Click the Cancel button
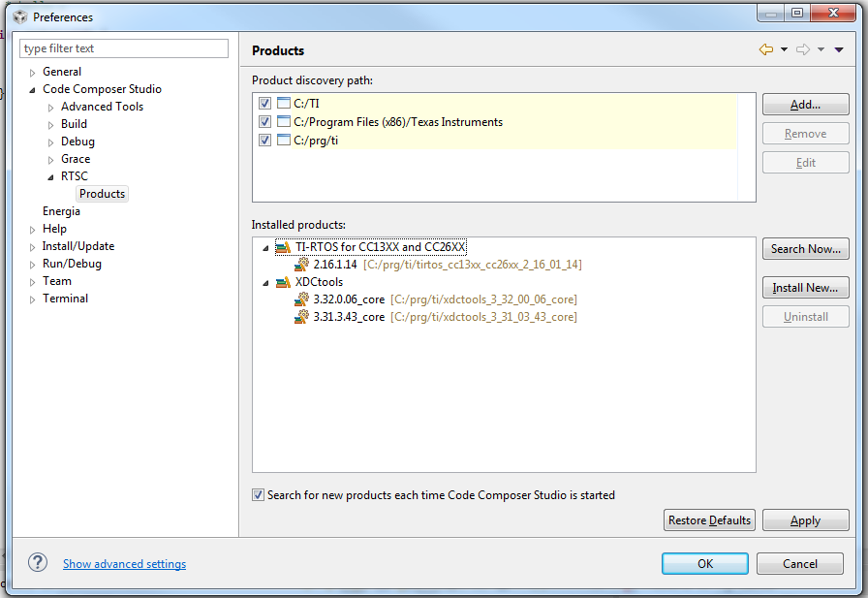868x598 pixels. [x=800, y=564]
